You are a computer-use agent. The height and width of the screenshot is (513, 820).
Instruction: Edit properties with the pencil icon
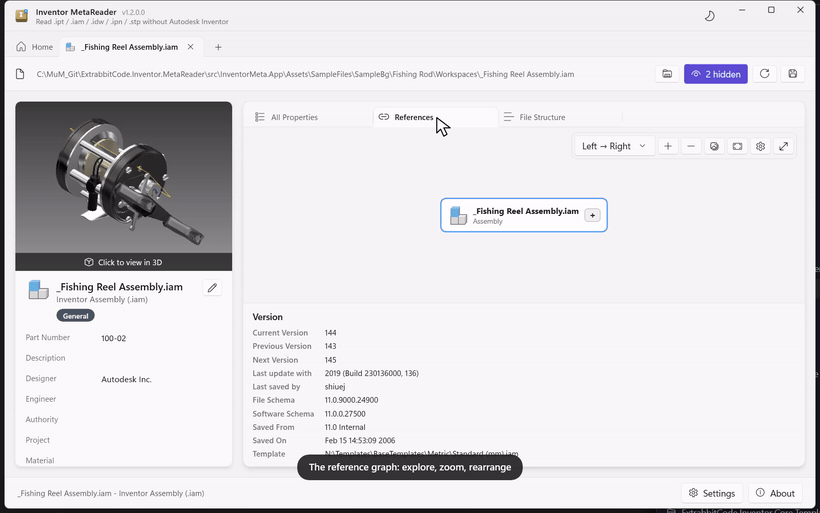click(212, 288)
